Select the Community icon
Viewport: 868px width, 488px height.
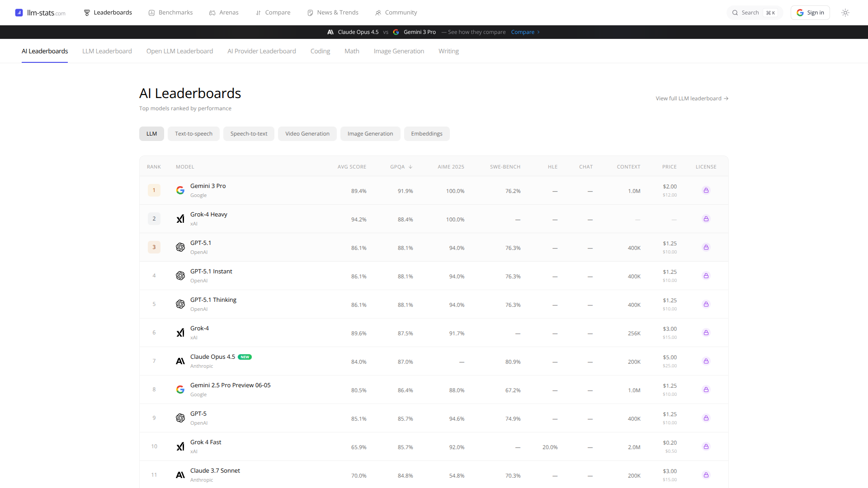pos(378,12)
